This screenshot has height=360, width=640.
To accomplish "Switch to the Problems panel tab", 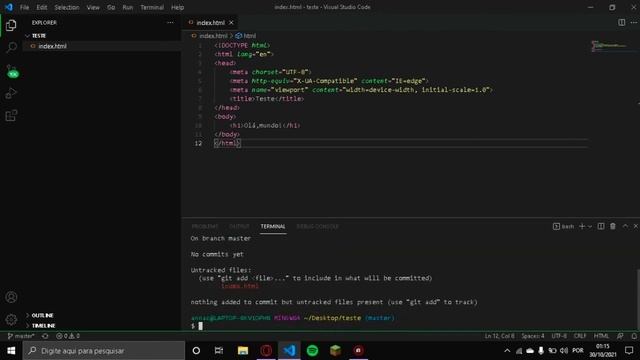I will coord(205,227).
